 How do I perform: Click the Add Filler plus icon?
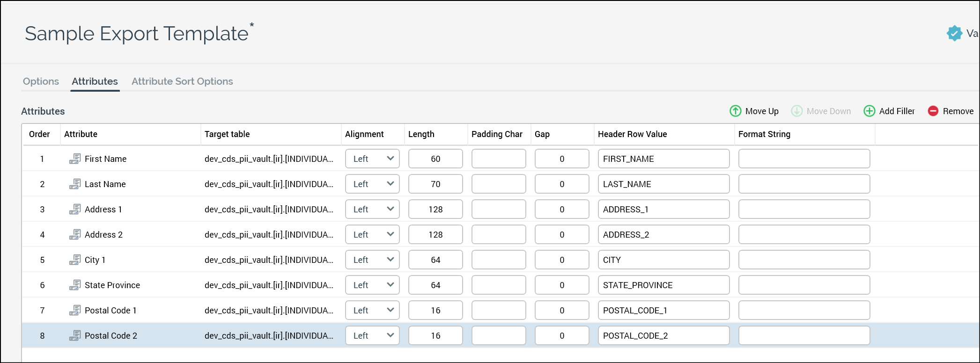[869, 111]
